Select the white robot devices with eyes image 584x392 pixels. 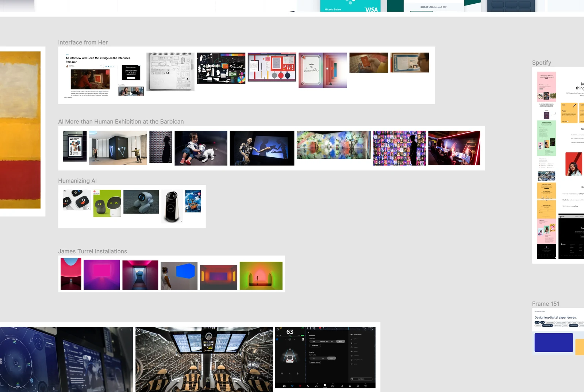tap(77, 200)
